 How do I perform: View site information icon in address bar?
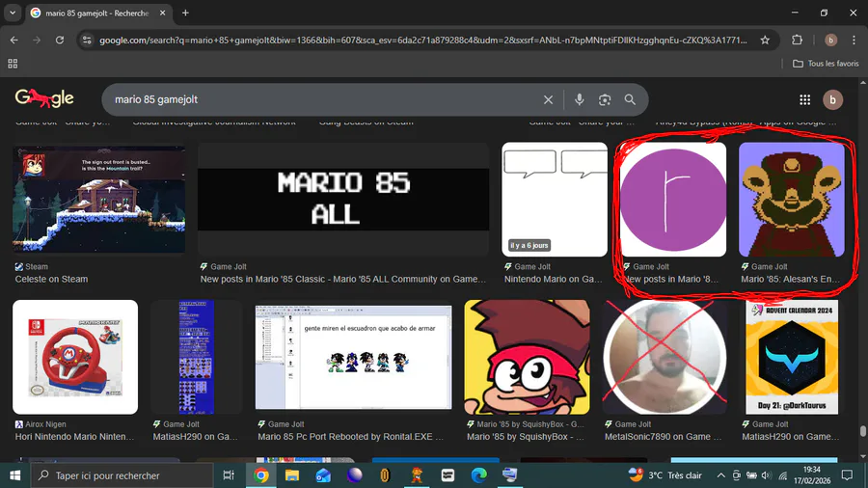[x=87, y=40]
